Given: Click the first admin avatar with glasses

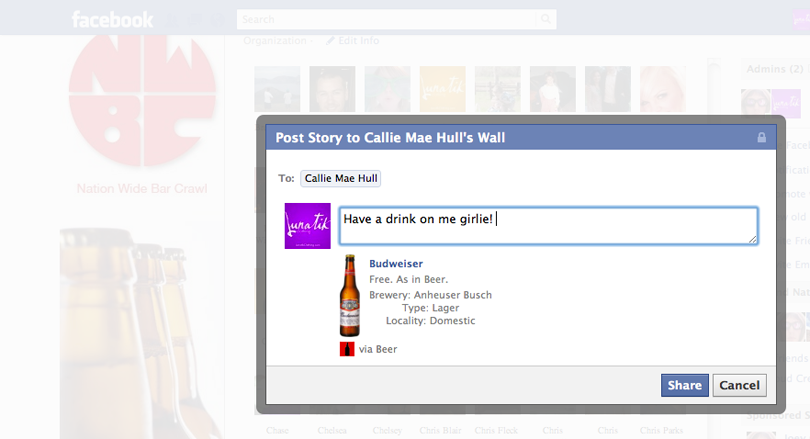Looking at the screenshot, I should (x=756, y=102).
